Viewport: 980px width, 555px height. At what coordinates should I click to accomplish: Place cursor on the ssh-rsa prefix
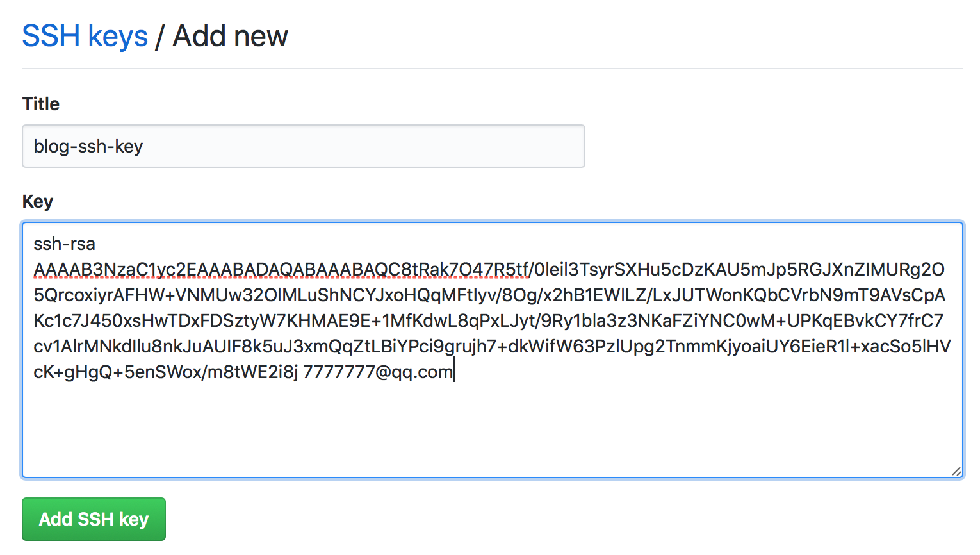(64, 244)
